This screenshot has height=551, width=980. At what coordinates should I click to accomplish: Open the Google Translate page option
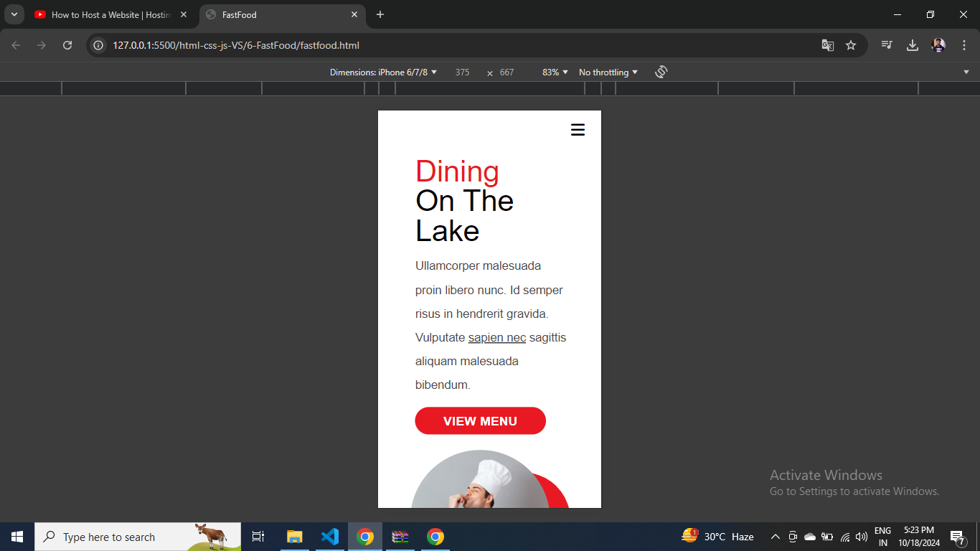tap(828, 45)
